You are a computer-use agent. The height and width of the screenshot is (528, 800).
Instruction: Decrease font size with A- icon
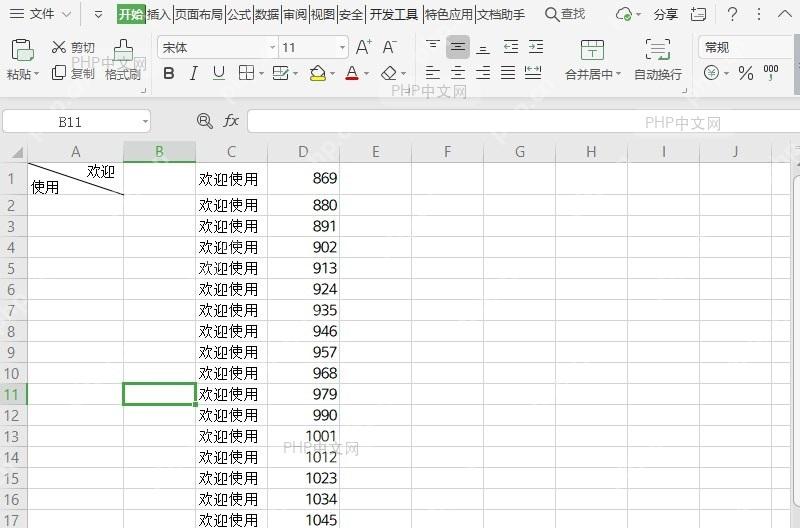(x=389, y=47)
